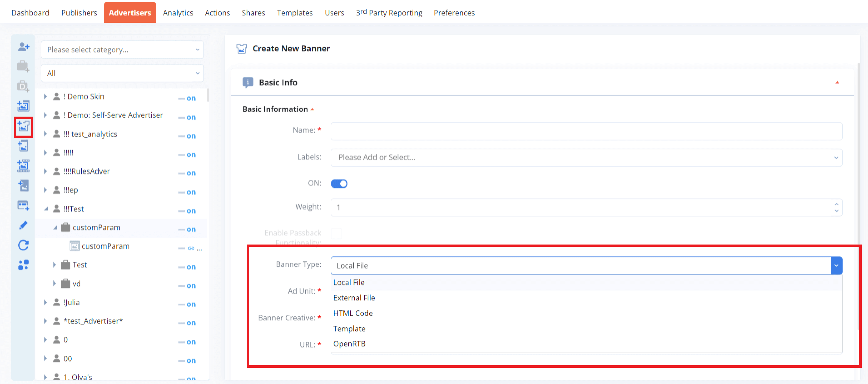Collapse the Basic Info section

coord(837,82)
